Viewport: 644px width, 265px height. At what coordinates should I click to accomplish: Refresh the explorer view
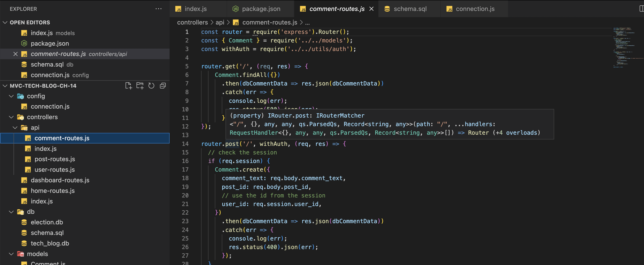pos(151,85)
